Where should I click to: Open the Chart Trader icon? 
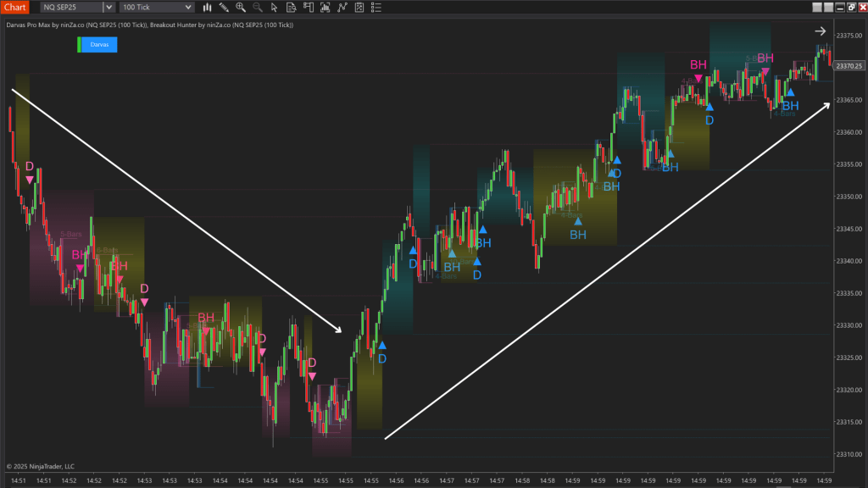click(x=309, y=8)
